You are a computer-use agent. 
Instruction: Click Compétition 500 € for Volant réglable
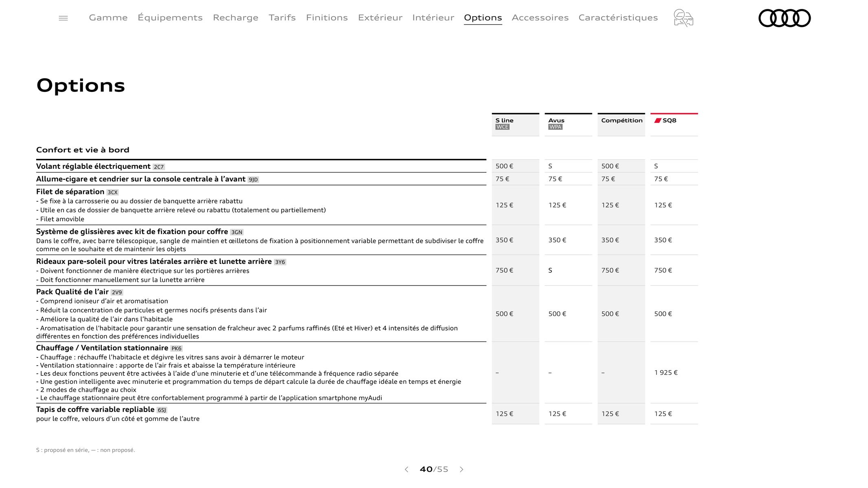(610, 166)
